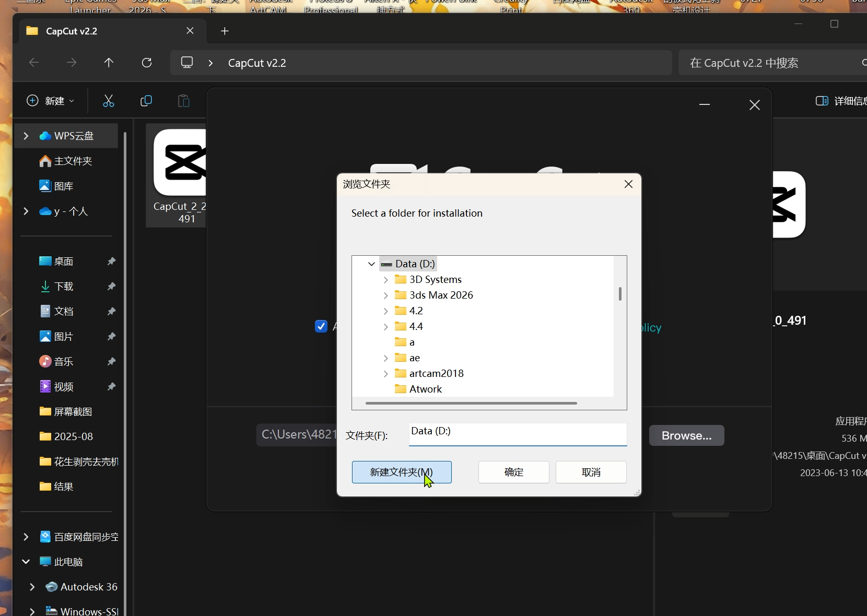Select CapCut_2_2 installer file thumbnail

pos(177,175)
